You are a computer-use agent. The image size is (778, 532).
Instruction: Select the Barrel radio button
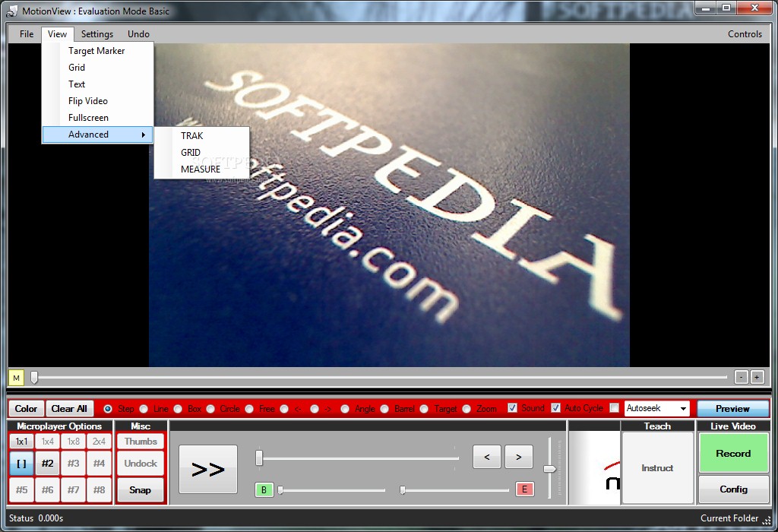tap(384, 409)
